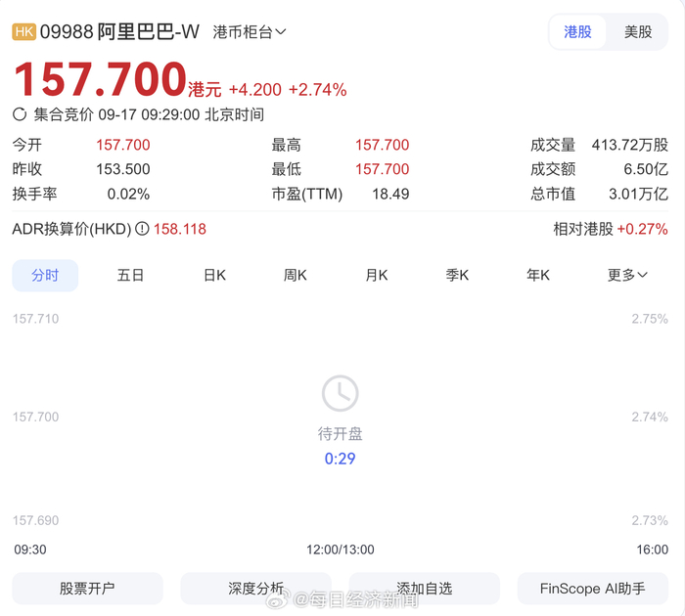The image size is (685, 616).
Task: Select the 月K chart tab
Action: [x=377, y=276]
